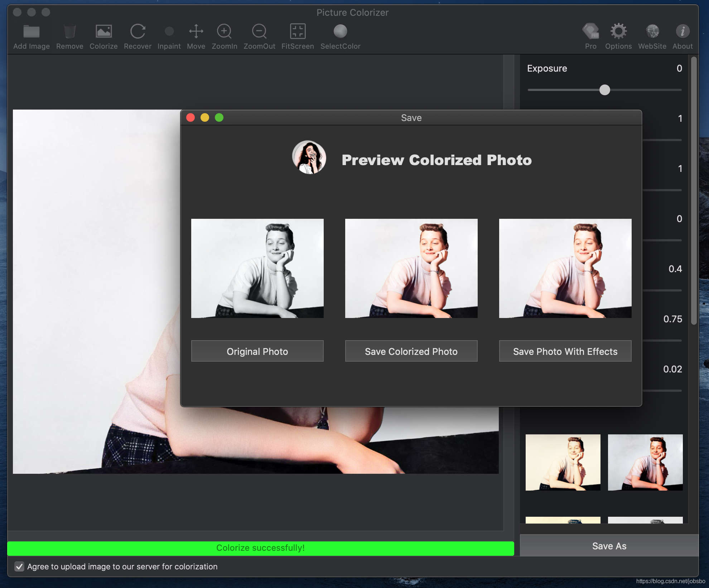Click the Colorize picture icon
The width and height of the screenshot is (709, 588).
[103, 32]
